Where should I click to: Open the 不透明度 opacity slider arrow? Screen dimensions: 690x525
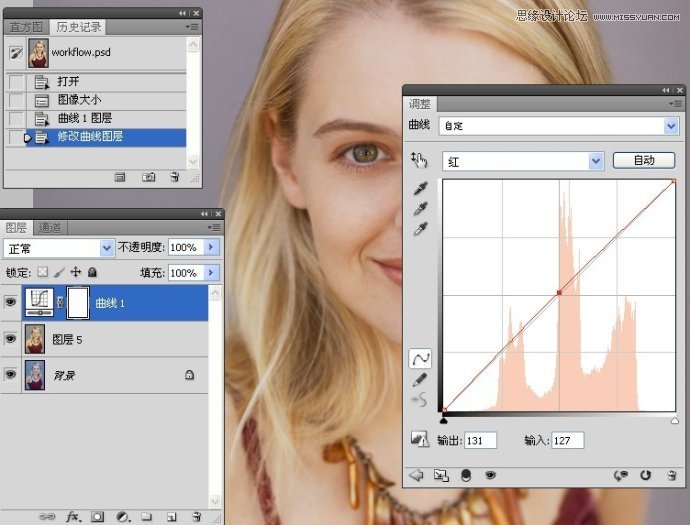211,247
